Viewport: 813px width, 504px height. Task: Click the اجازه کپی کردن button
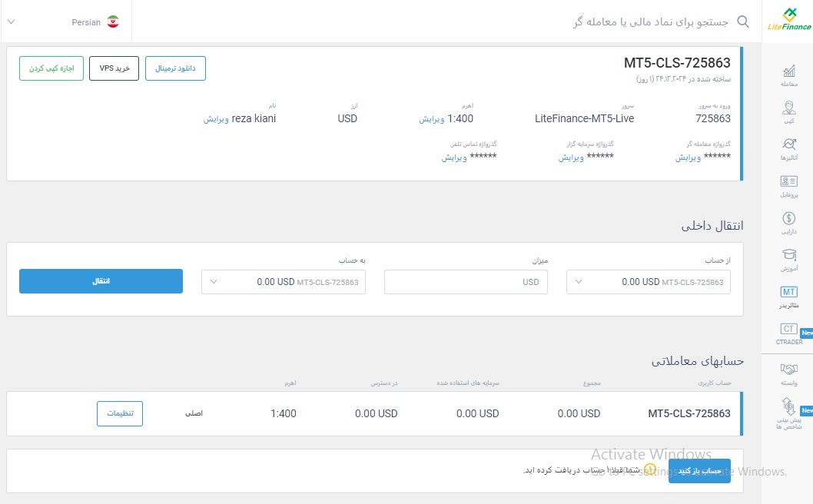coord(51,68)
